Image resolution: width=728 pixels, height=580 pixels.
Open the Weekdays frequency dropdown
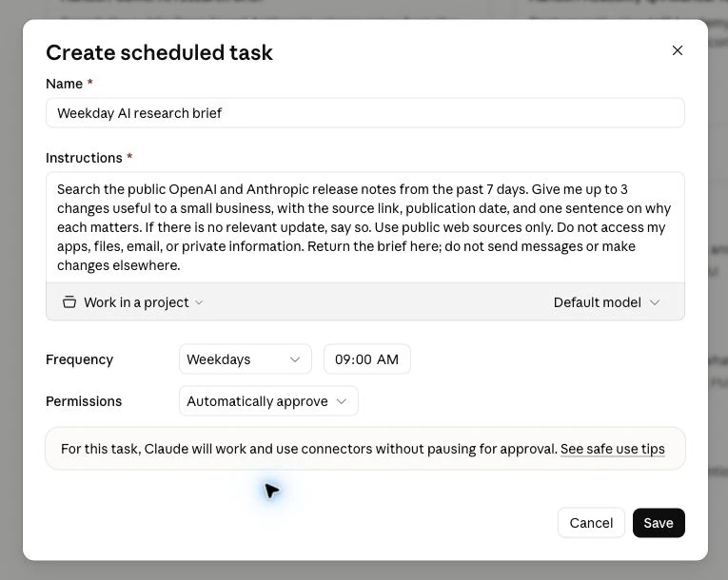tap(246, 359)
